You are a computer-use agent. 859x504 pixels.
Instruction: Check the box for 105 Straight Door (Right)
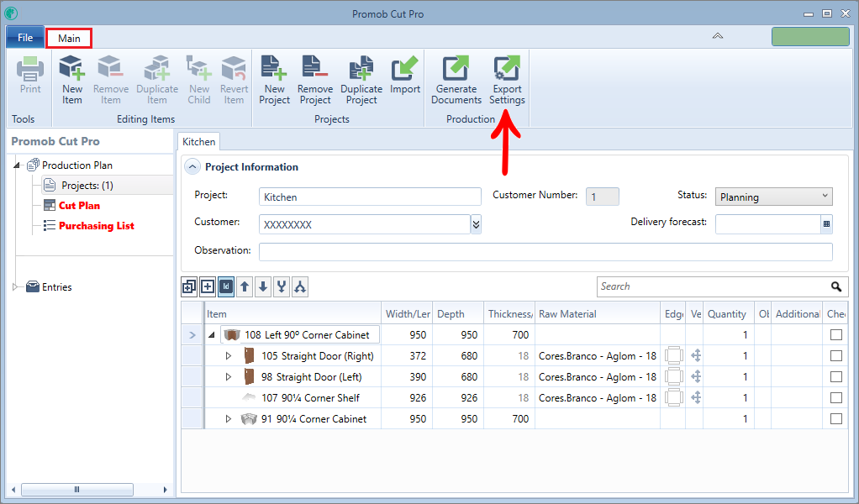pyautogui.click(x=836, y=355)
